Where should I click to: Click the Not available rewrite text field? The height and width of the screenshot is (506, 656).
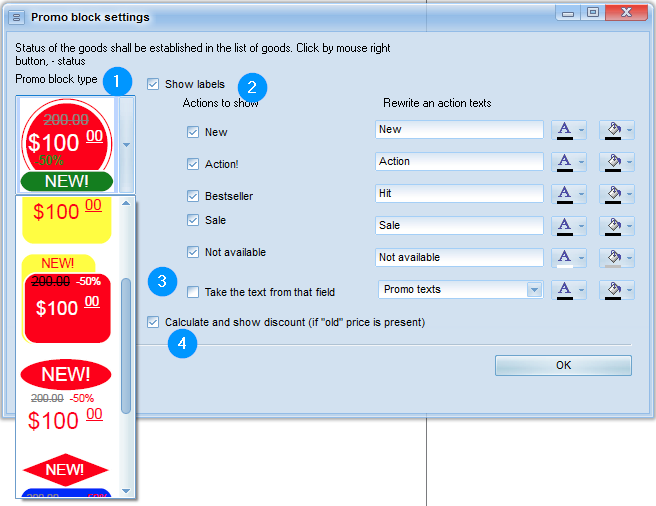459,257
